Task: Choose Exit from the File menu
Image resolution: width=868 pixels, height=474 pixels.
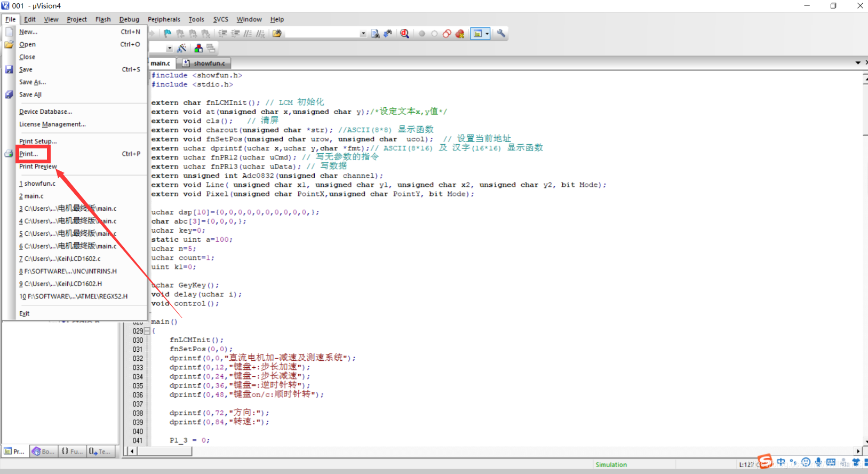Action: coord(75,313)
